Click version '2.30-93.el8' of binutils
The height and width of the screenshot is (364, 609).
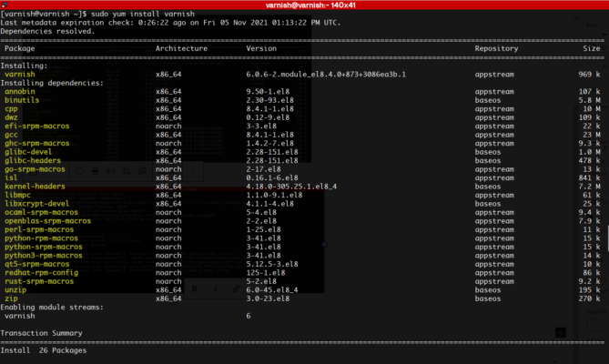tap(270, 100)
